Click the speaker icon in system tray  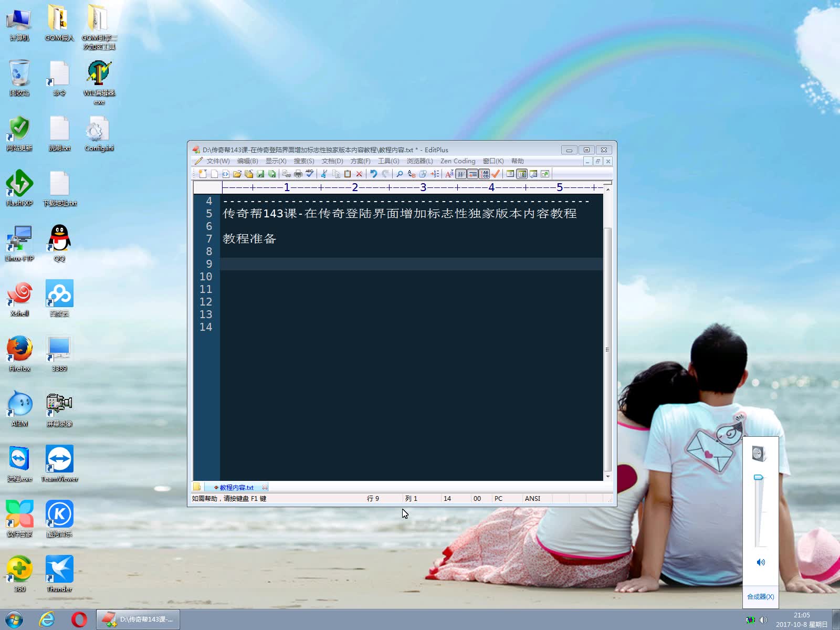pyautogui.click(x=763, y=620)
